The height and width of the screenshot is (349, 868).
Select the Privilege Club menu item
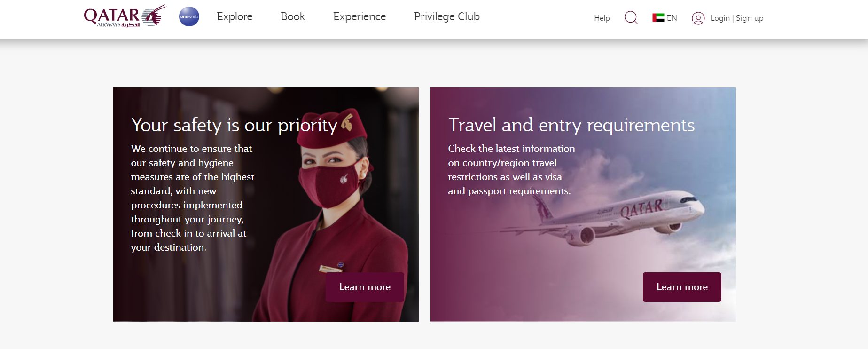tap(446, 16)
